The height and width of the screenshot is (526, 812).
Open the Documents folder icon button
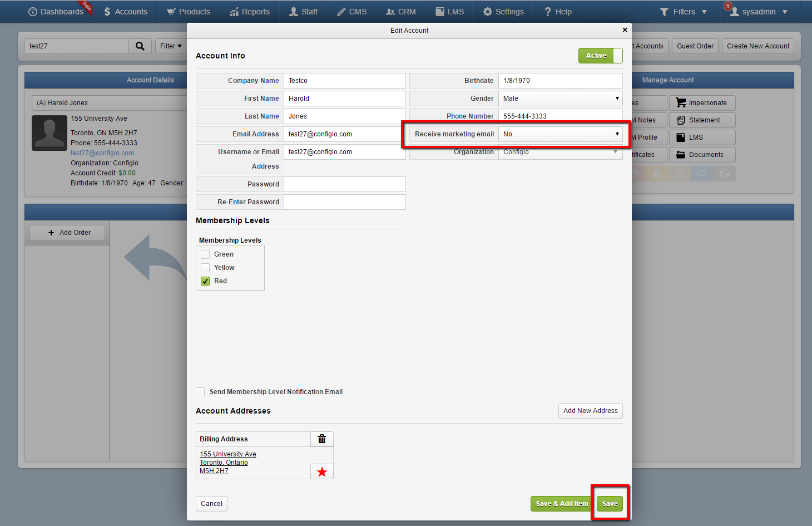click(x=681, y=155)
